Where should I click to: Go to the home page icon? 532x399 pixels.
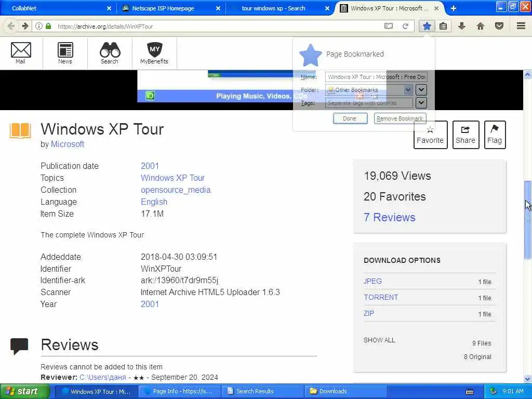point(481,26)
